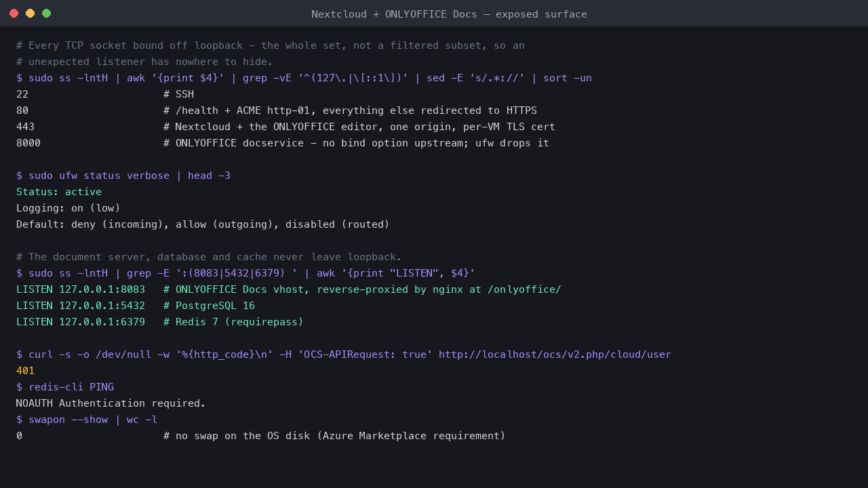Viewport: 868px width, 488px height.
Task: Click the port 80 /health + ACME line
Action: click(277, 110)
